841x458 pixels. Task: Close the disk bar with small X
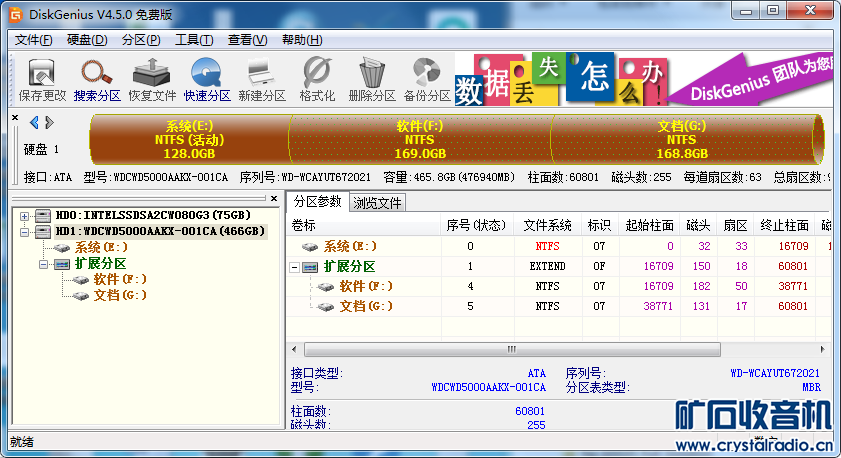[x=15, y=117]
